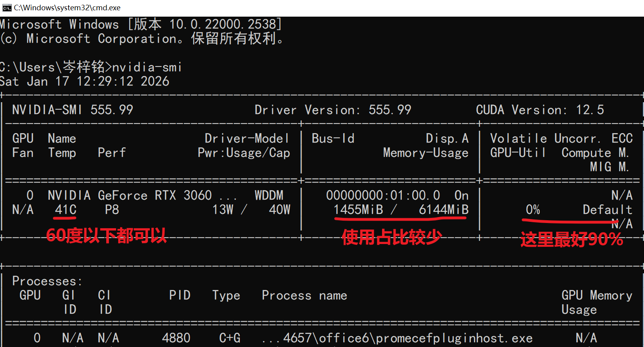Click the 13W power usage value
The image size is (644, 347).
coord(223,210)
